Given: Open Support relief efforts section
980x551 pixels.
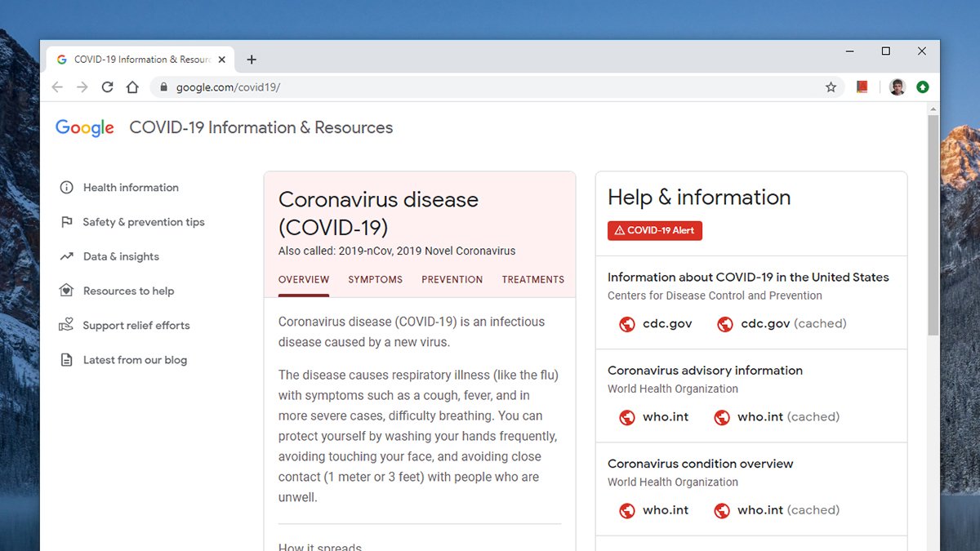Looking at the screenshot, I should [x=136, y=325].
